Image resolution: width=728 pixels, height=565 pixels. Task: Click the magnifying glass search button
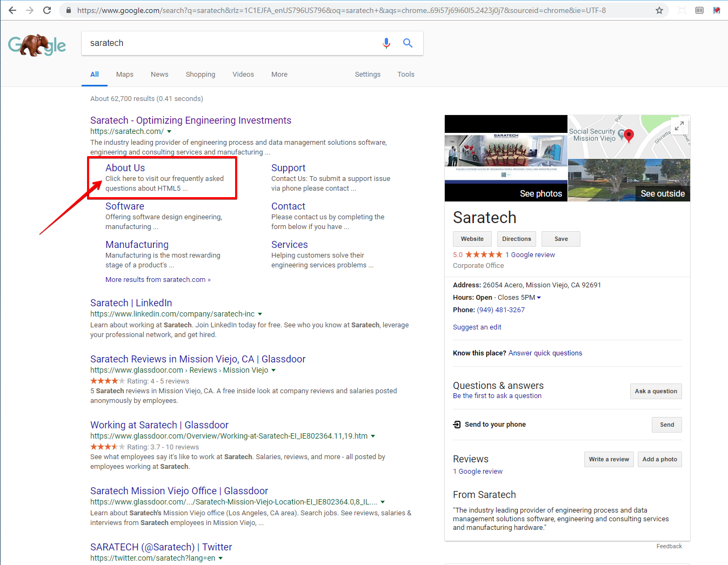click(x=408, y=43)
